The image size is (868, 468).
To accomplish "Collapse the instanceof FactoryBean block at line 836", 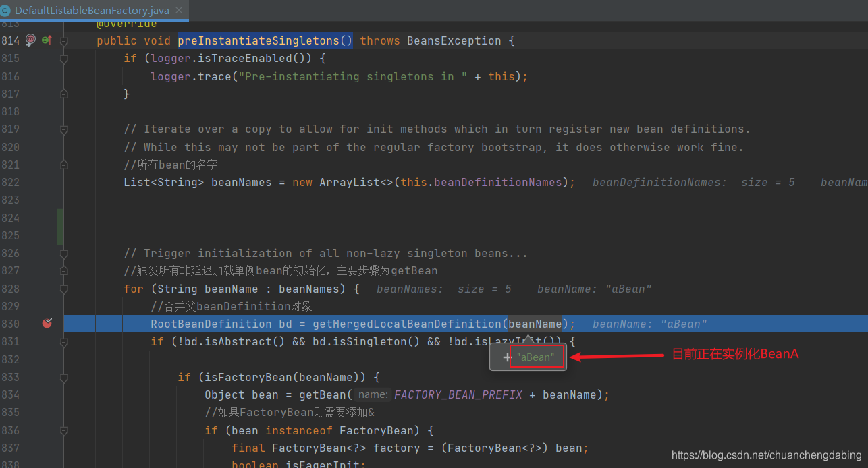I will [64, 430].
